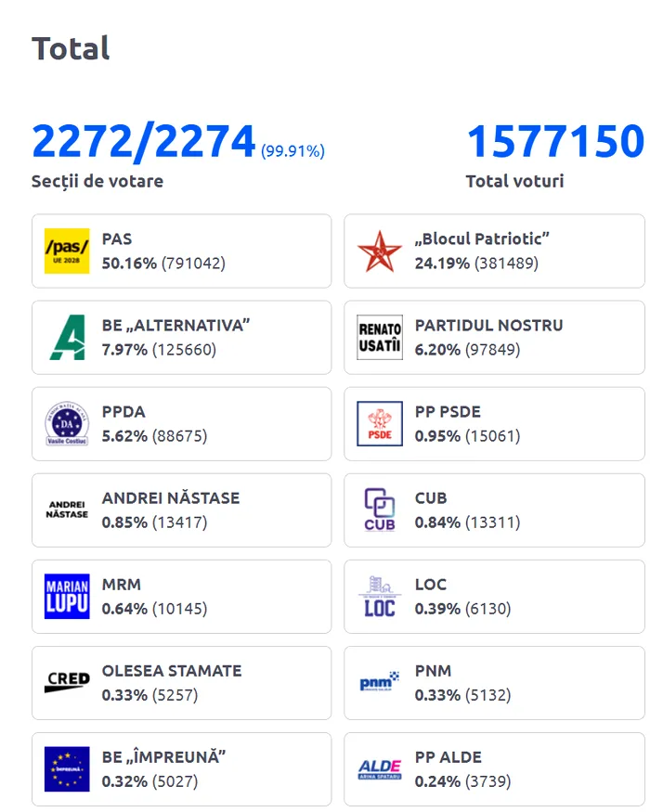650x812 pixels.
Task: Open the PARTIDUL NOSTRU party name
Action: [x=488, y=326]
